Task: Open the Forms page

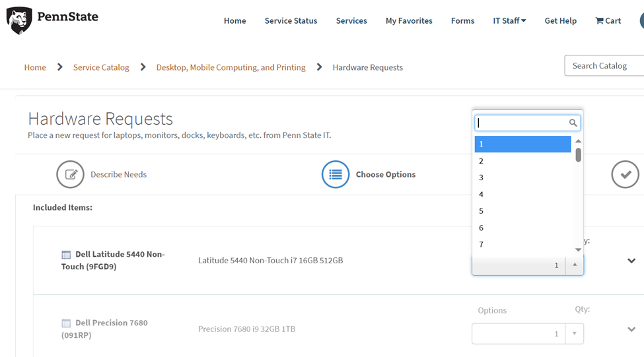Action: tap(462, 20)
